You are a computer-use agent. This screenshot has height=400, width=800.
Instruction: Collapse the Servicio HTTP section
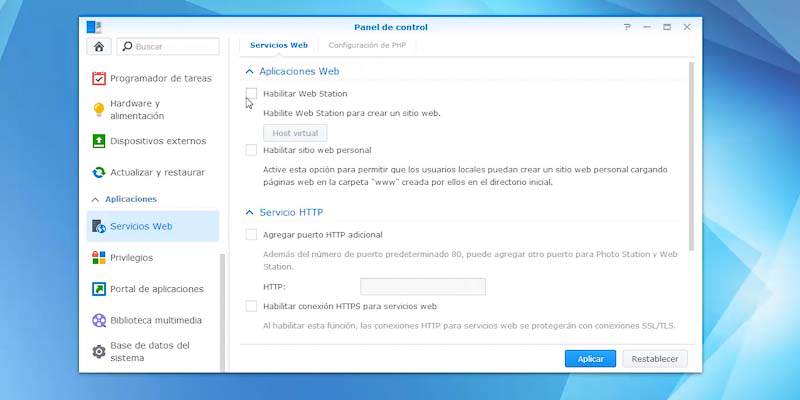pyautogui.click(x=249, y=212)
